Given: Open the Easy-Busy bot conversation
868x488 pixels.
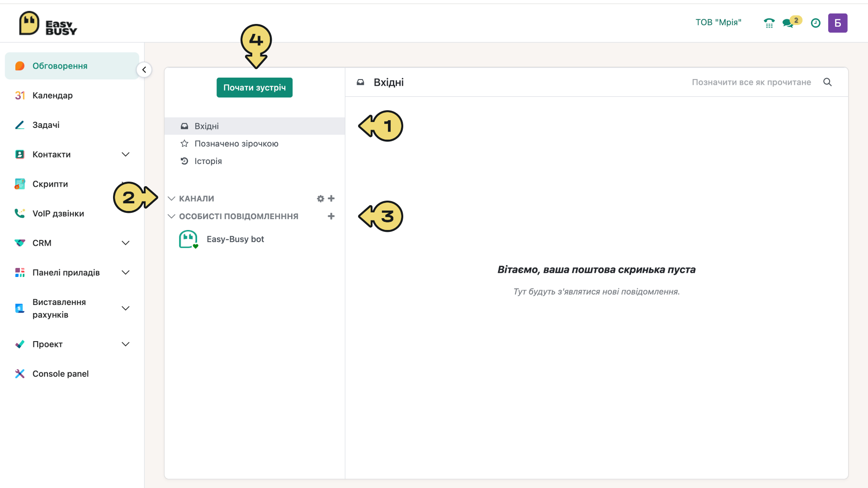Looking at the screenshot, I should (255, 239).
